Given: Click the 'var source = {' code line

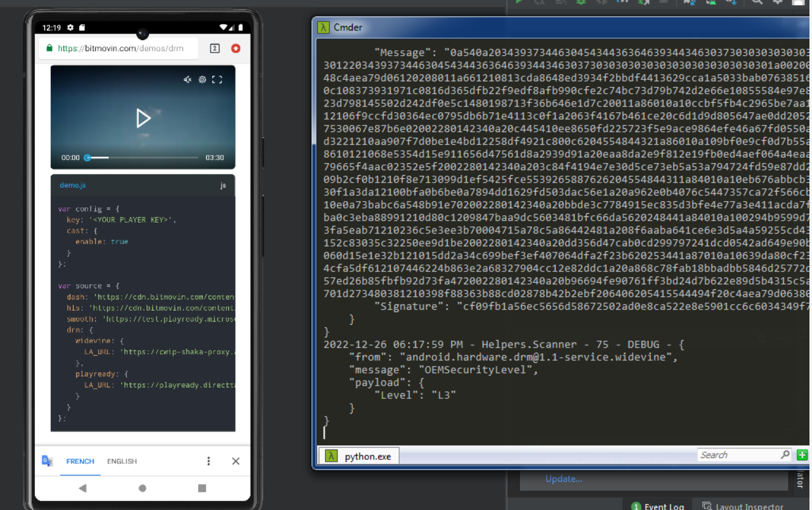Looking at the screenshot, I should 89,286.
